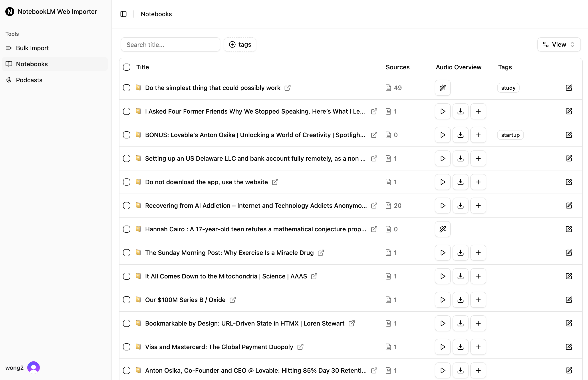Viewport: 588px width, 380px height.
Task: Check the Our $100M Series B checkbox
Action: [x=127, y=300]
